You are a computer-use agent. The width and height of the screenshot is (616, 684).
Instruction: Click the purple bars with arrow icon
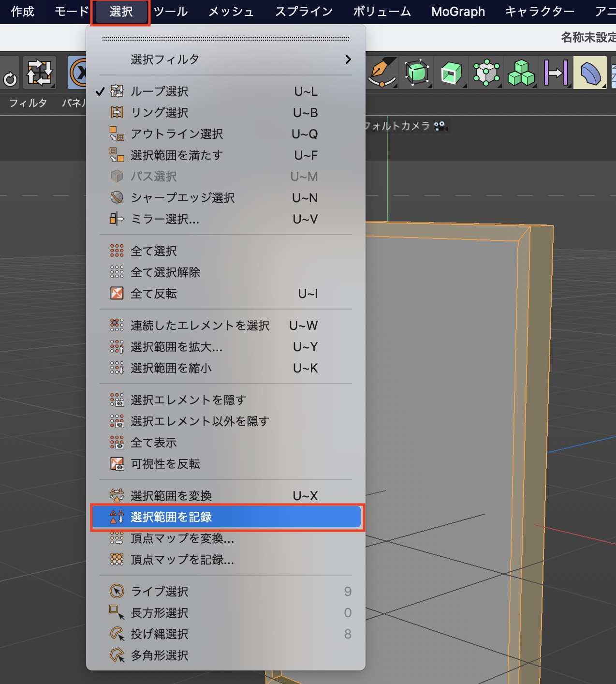(556, 73)
